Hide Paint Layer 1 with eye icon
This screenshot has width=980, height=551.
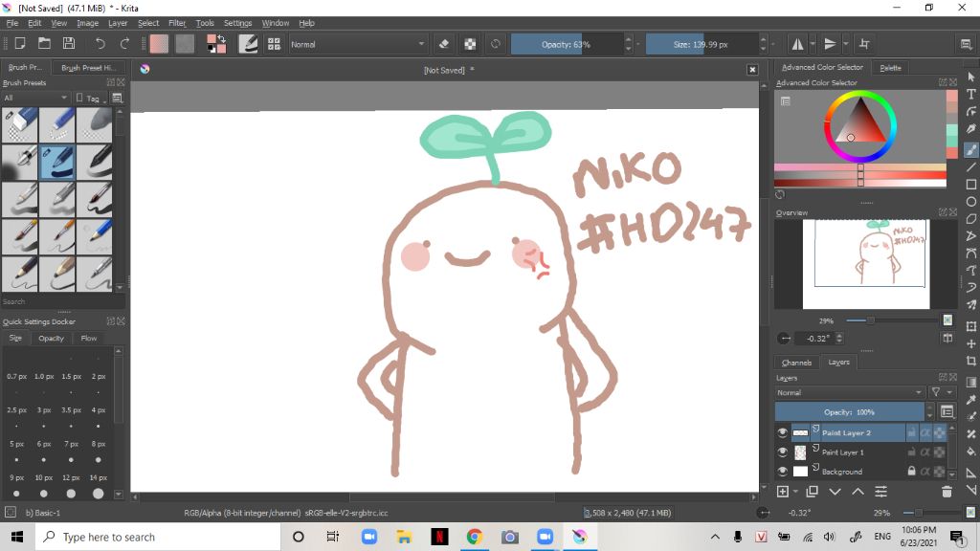click(x=783, y=452)
